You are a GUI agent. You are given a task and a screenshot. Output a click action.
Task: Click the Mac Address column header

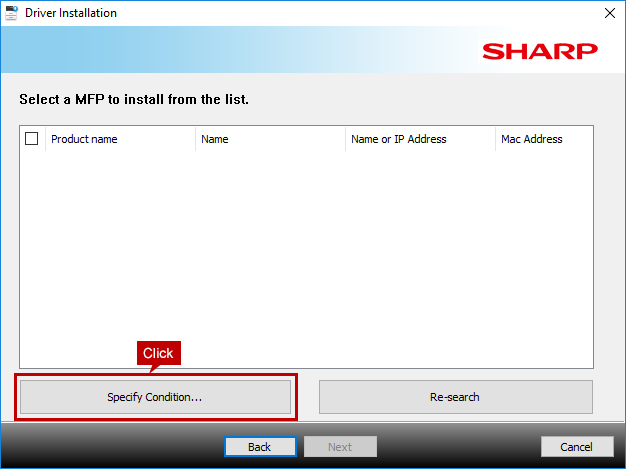click(545, 139)
